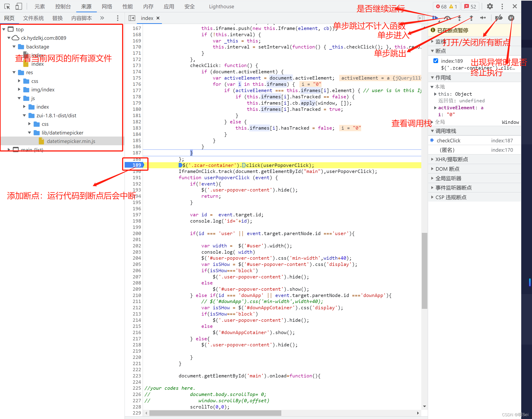Uncheck the index:189 breakpoint checkbox
Viewport: 532px width, 419px height.
pyautogui.click(x=436, y=61)
